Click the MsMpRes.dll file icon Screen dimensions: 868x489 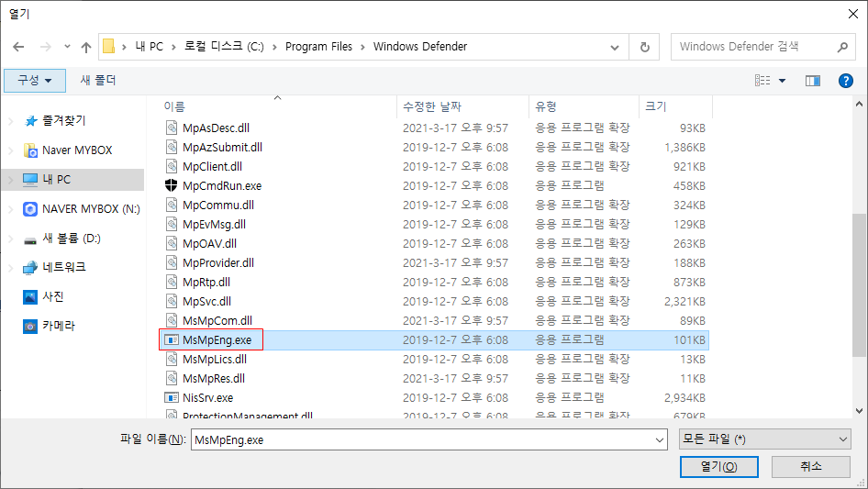pyautogui.click(x=172, y=378)
